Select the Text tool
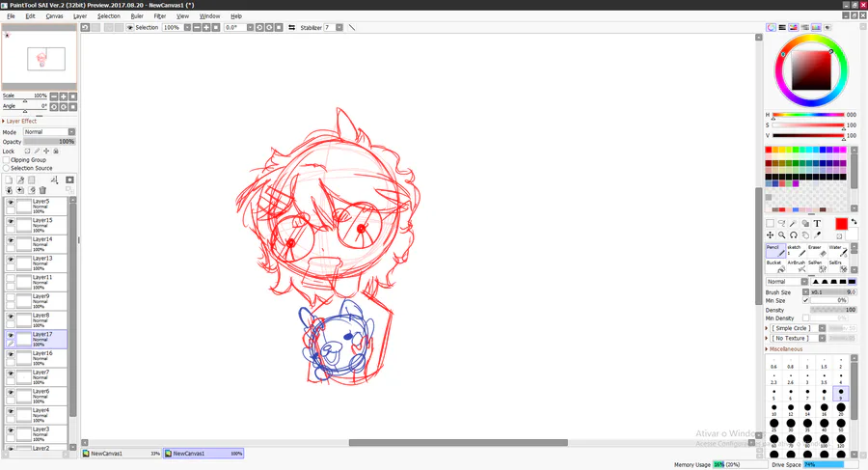This screenshot has height=470, width=868. pyautogui.click(x=817, y=223)
